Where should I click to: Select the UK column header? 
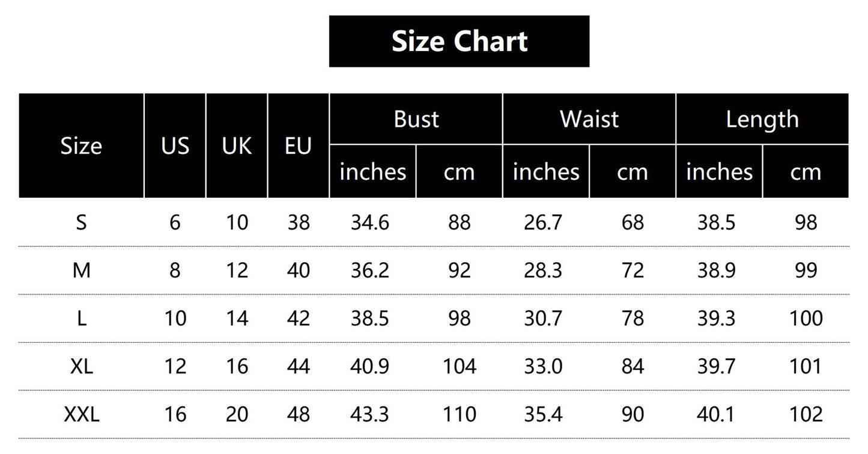237,146
